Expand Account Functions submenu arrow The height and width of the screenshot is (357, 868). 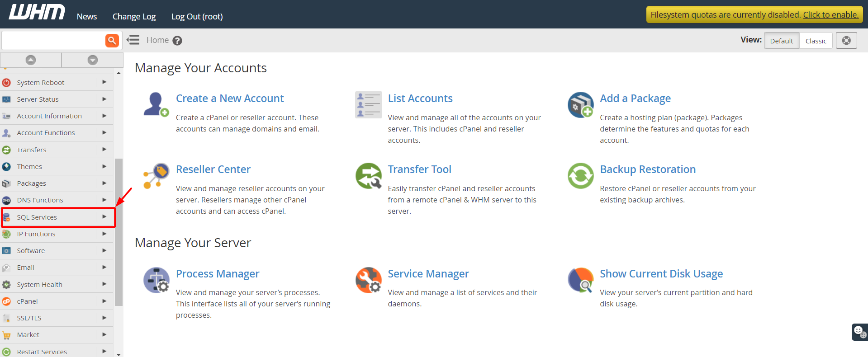(x=104, y=132)
